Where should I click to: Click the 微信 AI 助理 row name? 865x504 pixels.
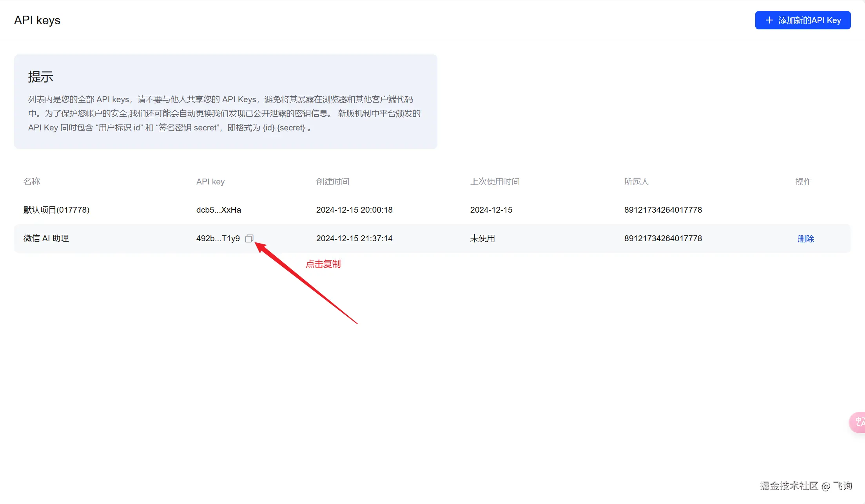tap(46, 238)
